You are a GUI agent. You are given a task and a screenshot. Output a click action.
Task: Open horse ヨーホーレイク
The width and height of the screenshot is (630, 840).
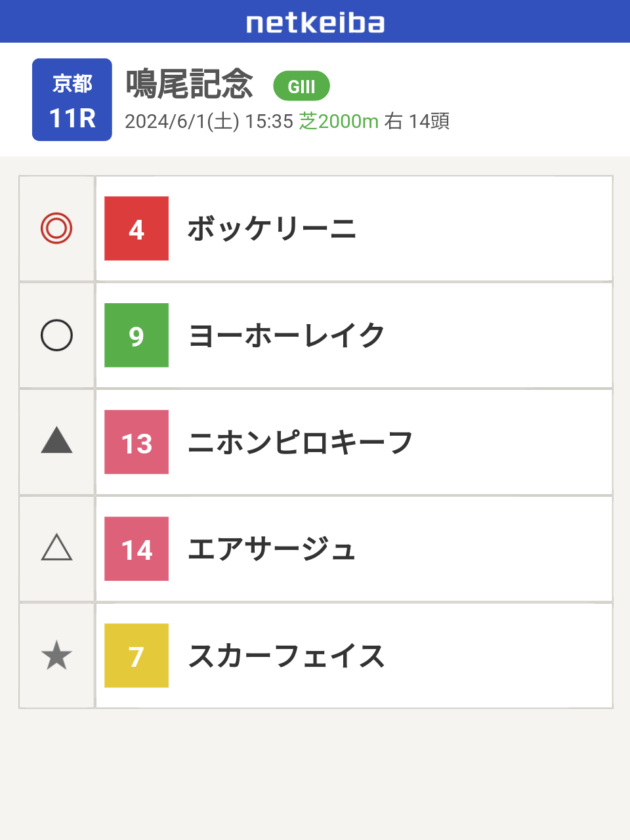(287, 336)
